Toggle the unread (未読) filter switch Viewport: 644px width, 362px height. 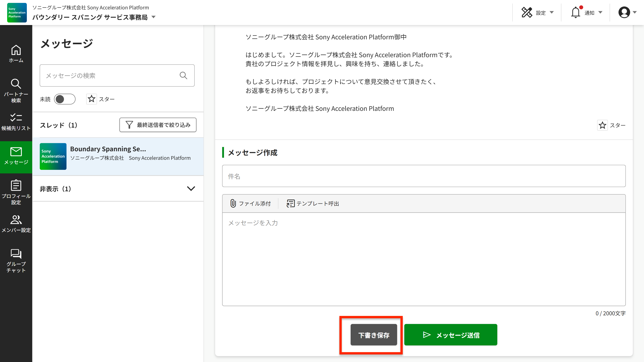[x=64, y=99]
